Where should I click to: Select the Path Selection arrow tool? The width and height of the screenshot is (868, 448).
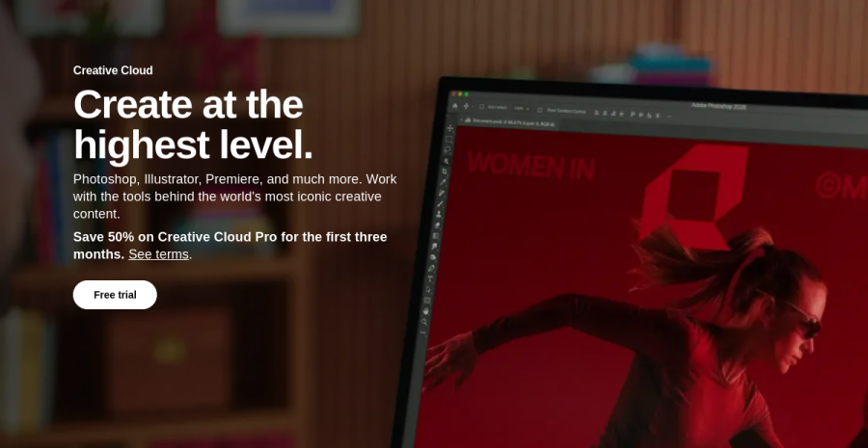coord(428,290)
